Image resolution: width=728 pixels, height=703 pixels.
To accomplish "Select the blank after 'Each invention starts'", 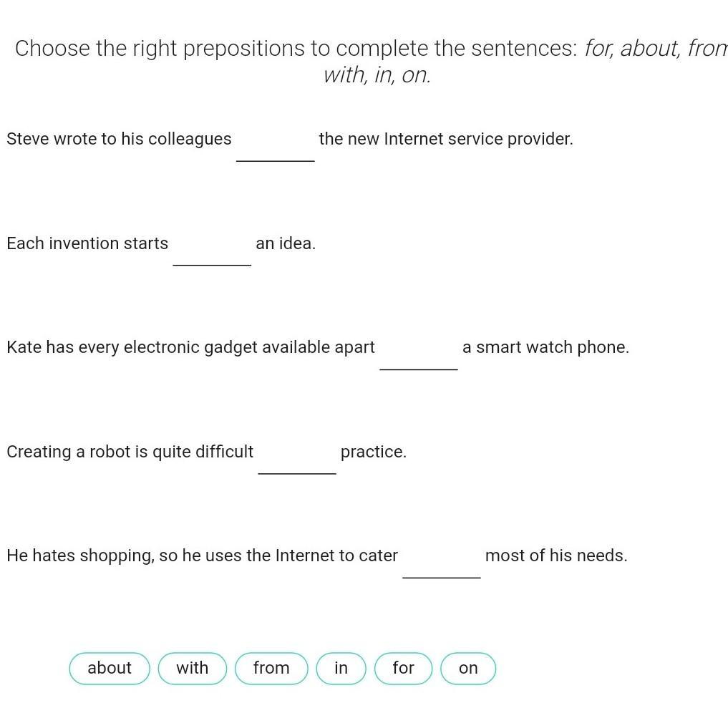I will [212, 251].
